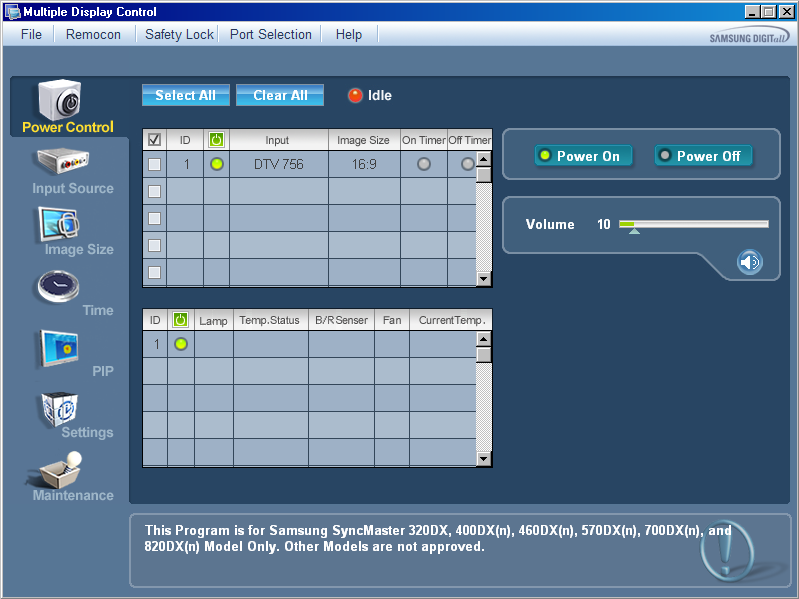Click the DTV 756 input cell
Viewport: 799px width, 599px height.
pos(279,165)
